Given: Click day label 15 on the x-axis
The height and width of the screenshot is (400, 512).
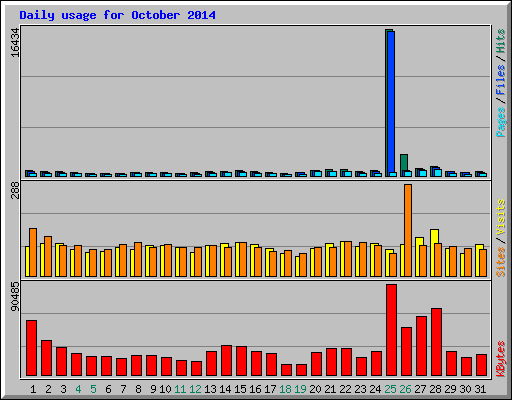Looking at the screenshot, I should coord(240,389).
